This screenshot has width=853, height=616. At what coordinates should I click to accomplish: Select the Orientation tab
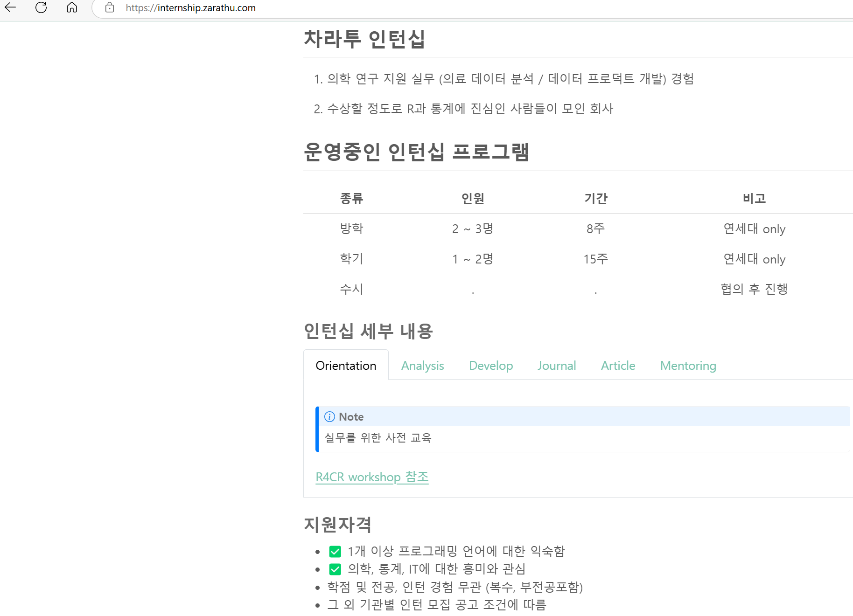(346, 366)
